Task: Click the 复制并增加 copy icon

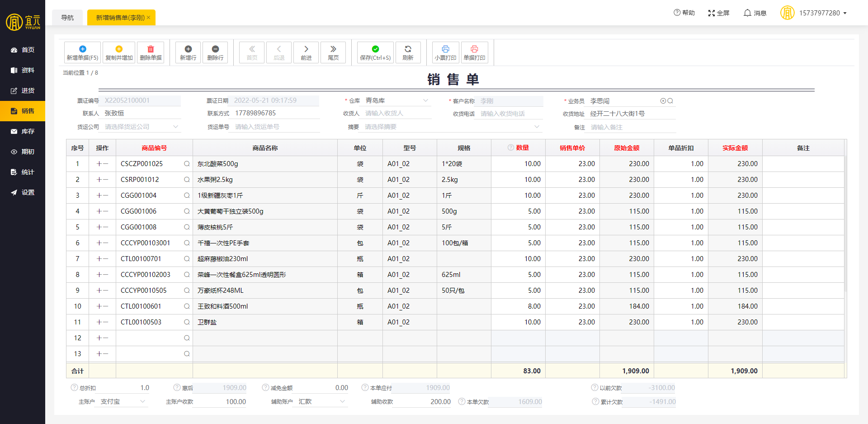Action: coord(119,49)
